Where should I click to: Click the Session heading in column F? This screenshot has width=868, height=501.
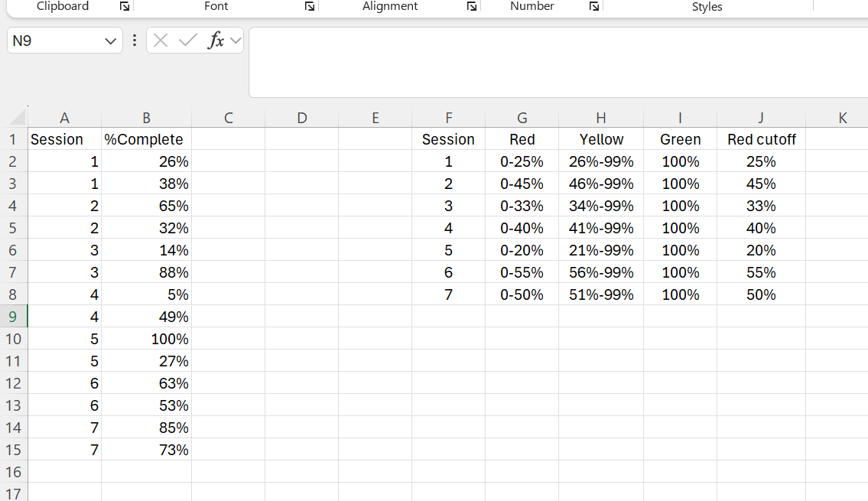click(448, 139)
